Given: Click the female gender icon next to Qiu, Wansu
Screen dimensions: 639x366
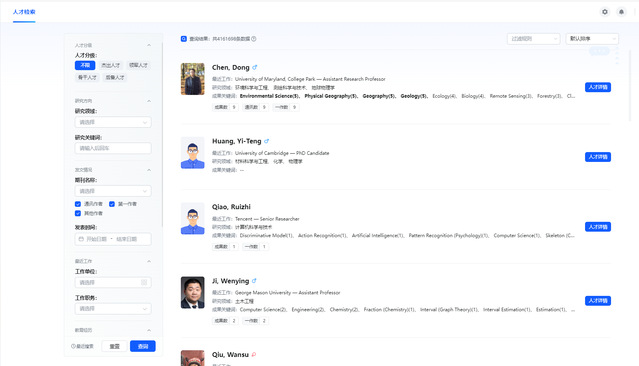Looking at the screenshot, I should (254, 355).
